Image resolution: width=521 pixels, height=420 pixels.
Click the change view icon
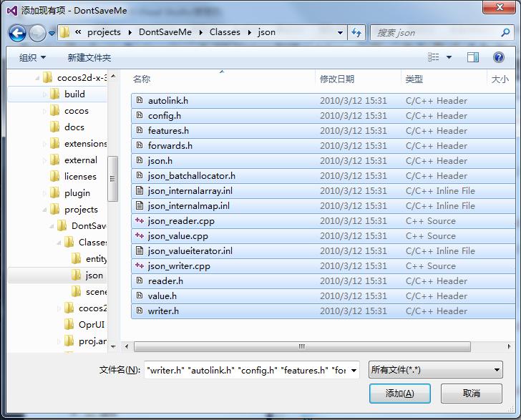pyautogui.click(x=433, y=57)
